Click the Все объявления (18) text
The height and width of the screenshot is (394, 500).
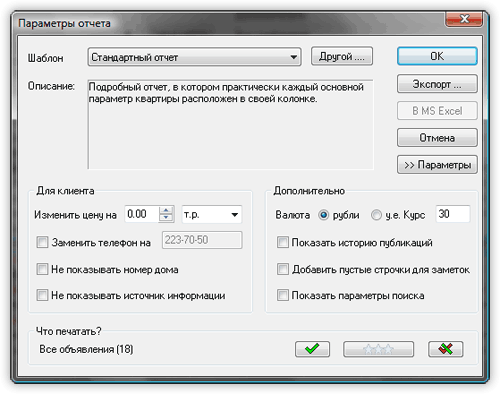point(86,349)
